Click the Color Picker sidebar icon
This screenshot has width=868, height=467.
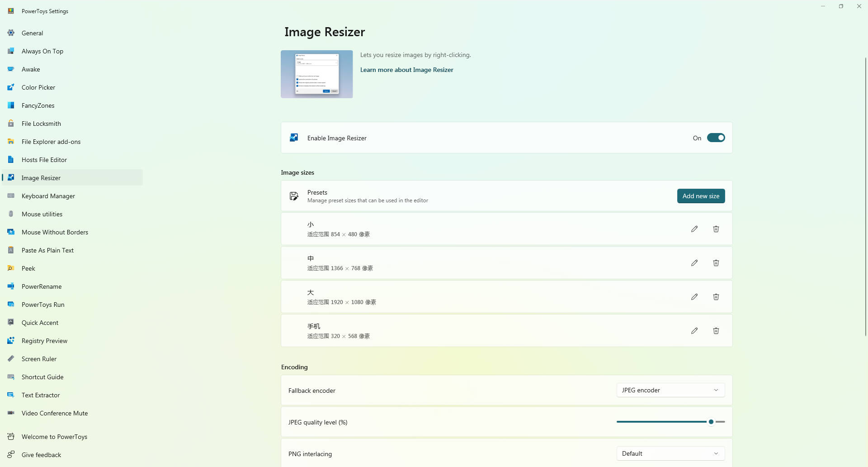click(11, 87)
